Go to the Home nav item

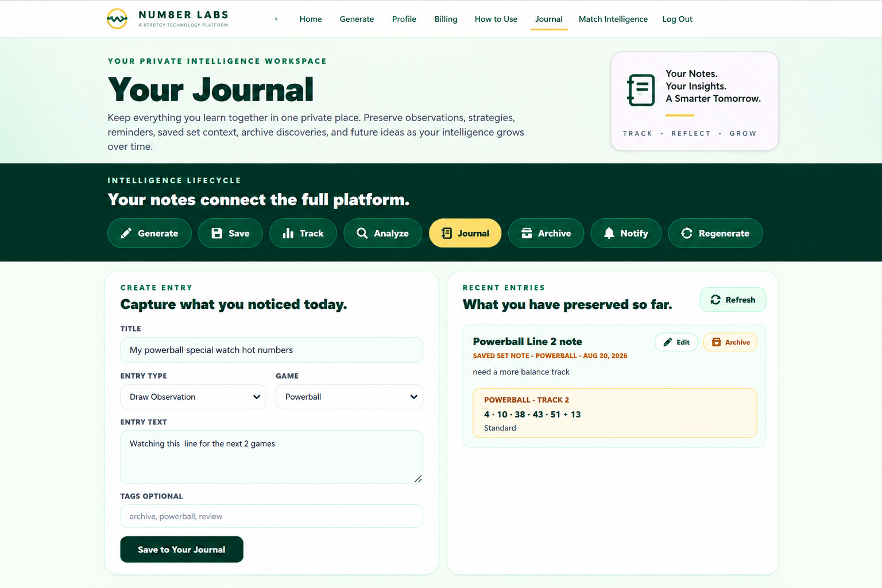311,19
